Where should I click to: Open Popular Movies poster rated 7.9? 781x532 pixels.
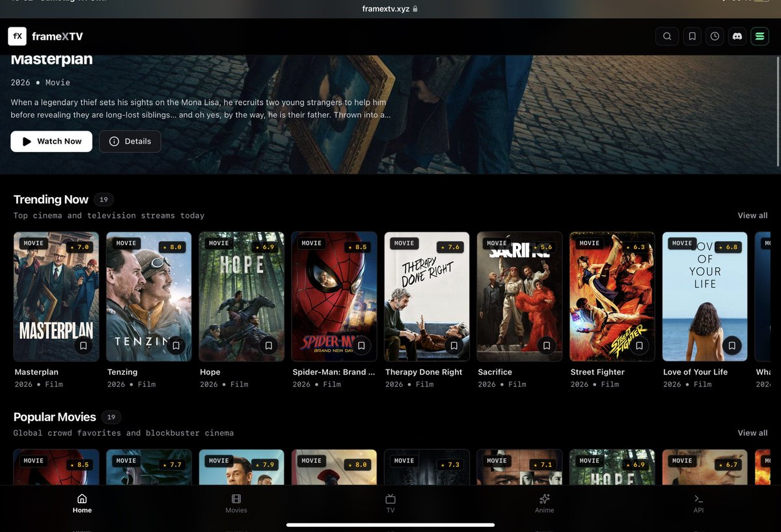coord(241,467)
